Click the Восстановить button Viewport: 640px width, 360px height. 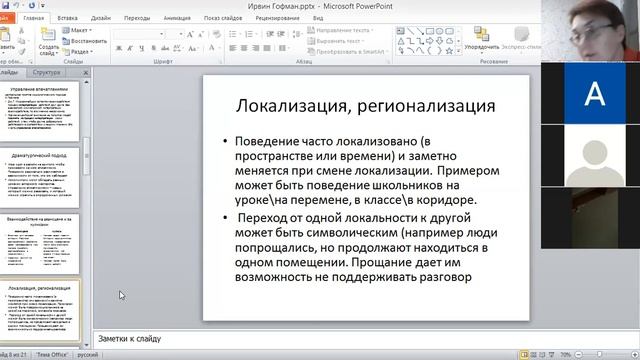click(x=84, y=41)
